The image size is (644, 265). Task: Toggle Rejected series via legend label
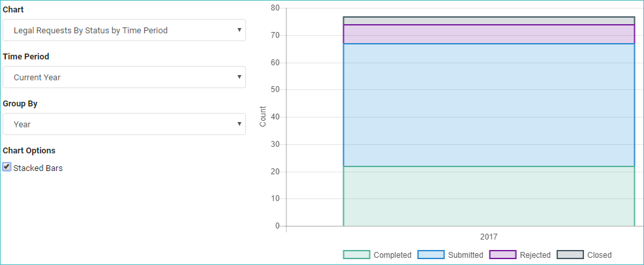pos(535,255)
